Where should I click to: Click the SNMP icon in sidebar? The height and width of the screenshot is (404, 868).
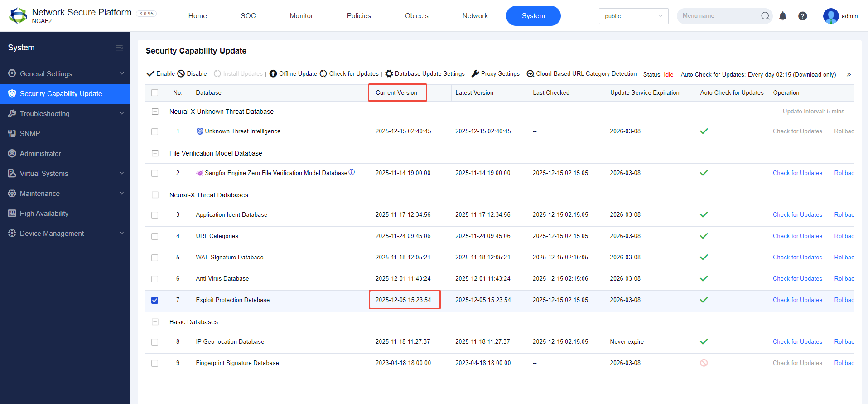[x=12, y=133]
